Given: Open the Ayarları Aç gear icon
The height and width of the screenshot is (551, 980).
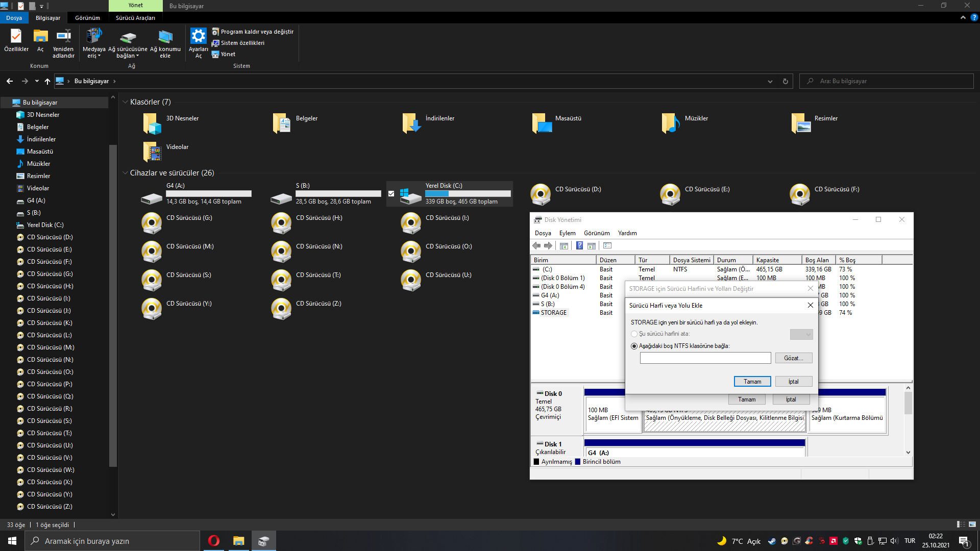Looking at the screenshot, I should (x=198, y=37).
